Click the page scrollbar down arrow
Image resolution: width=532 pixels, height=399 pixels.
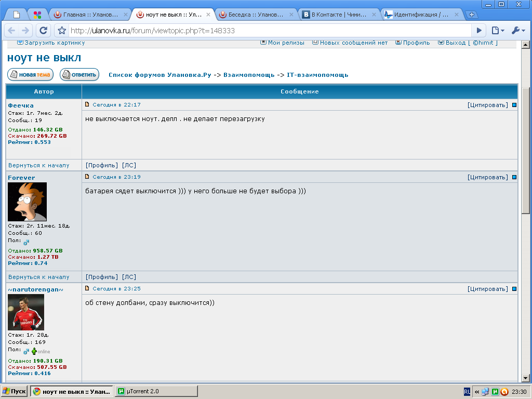(x=526, y=378)
